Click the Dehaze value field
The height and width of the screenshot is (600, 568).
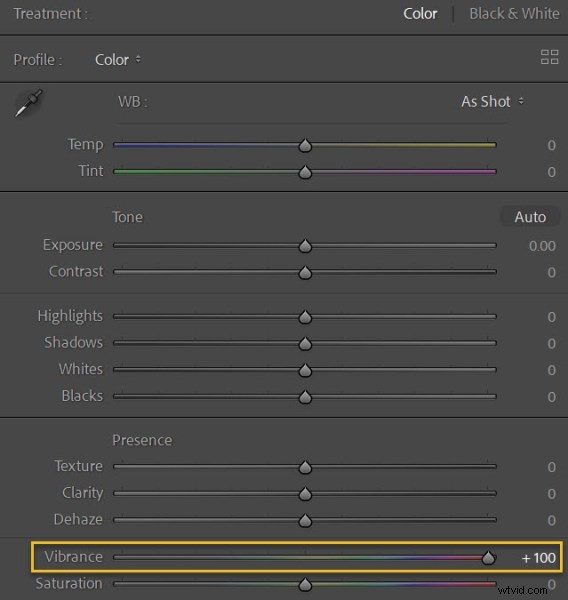coord(551,520)
